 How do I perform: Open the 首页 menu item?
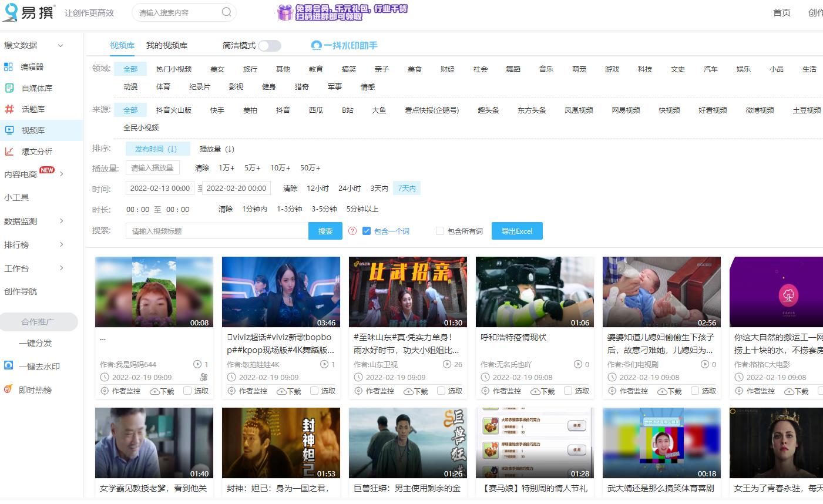coord(782,12)
